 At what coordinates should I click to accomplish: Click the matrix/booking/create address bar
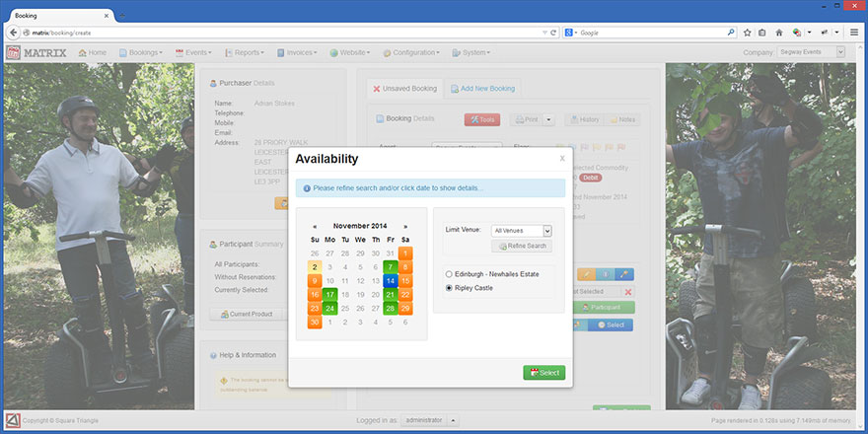point(282,33)
